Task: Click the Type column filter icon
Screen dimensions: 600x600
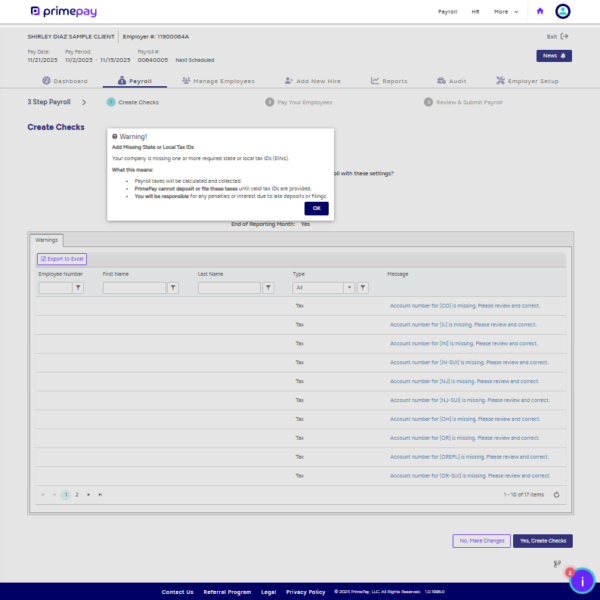Action: (x=363, y=288)
